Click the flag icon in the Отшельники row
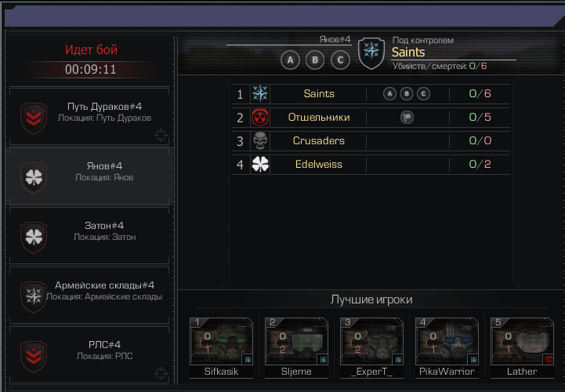Image resolution: width=565 pixels, height=392 pixels. point(407,117)
